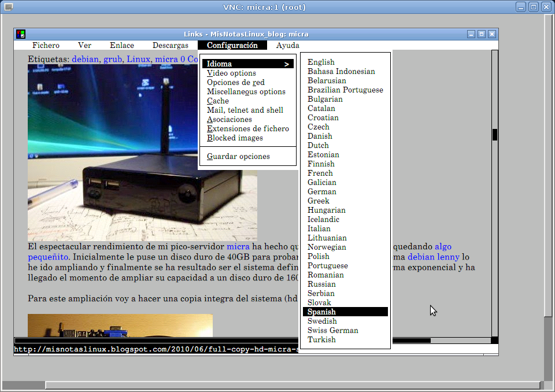Open the Descargas menu
The width and height of the screenshot is (555, 392).
point(170,45)
